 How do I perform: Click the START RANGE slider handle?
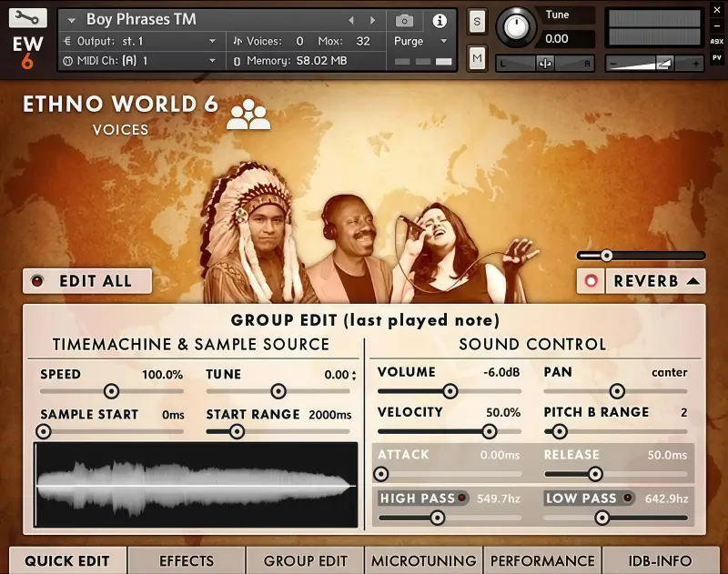tap(237, 431)
